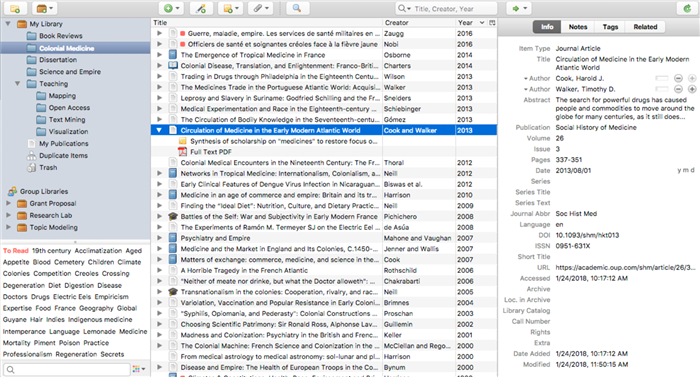The width and height of the screenshot is (700, 377).
Task: Select the My Publications entry
Action: (x=63, y=143)
